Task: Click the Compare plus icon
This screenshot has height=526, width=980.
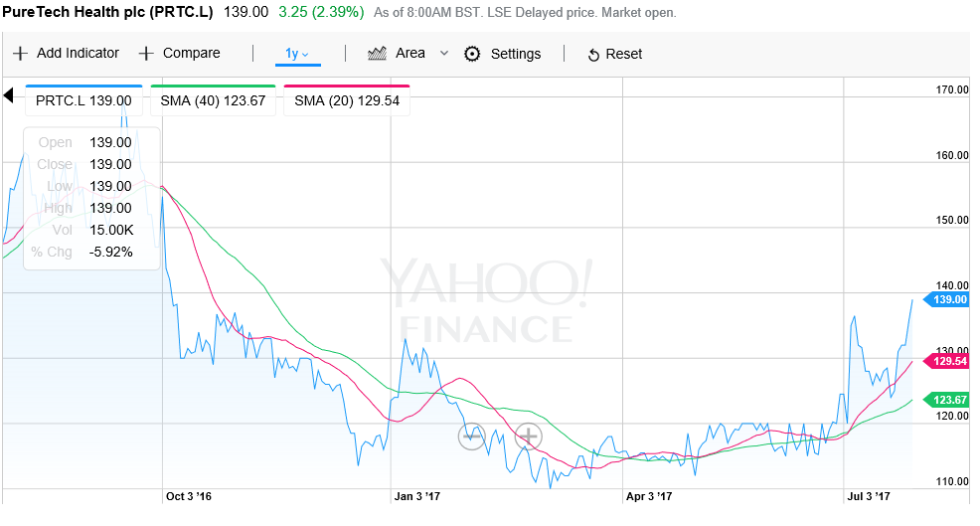Action: tap(146, 54)
